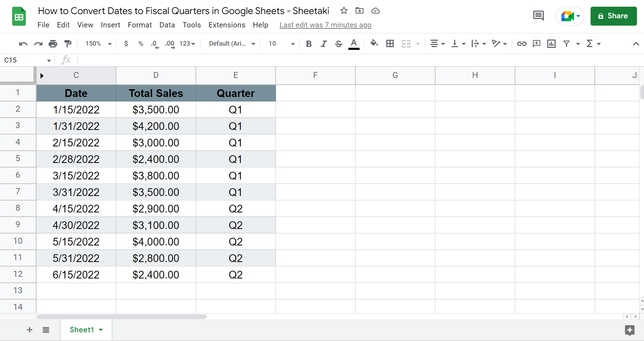Toggle italic formatting
The image size is (644, 341).
coord(323,44)
